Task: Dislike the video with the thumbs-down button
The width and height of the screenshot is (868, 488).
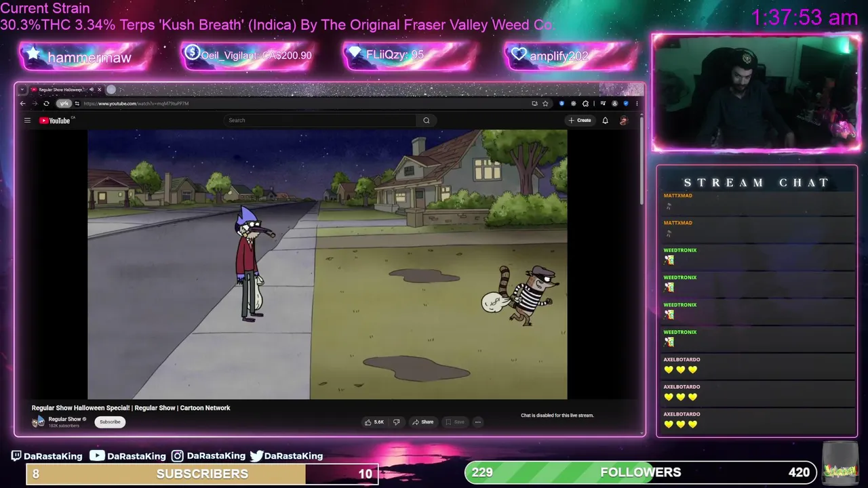Action: coord(397,422)
